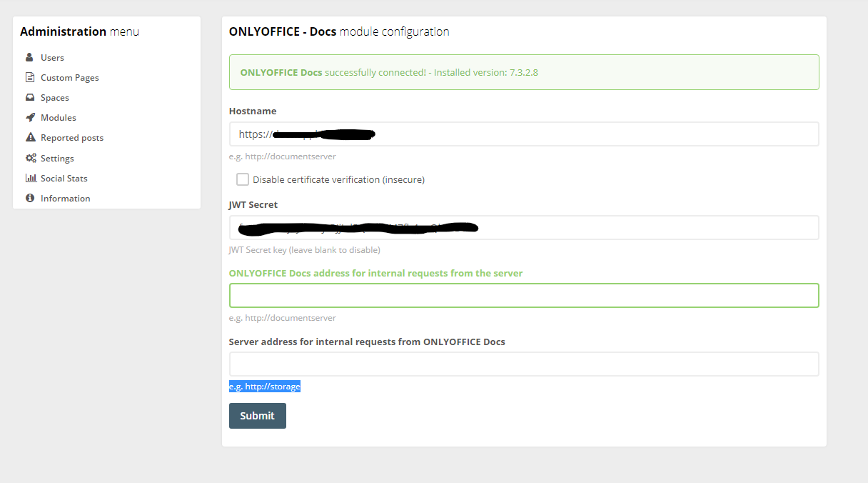868x483 pixels.
Task: Click the Modules rocket icon
Action: click(30, 117)
